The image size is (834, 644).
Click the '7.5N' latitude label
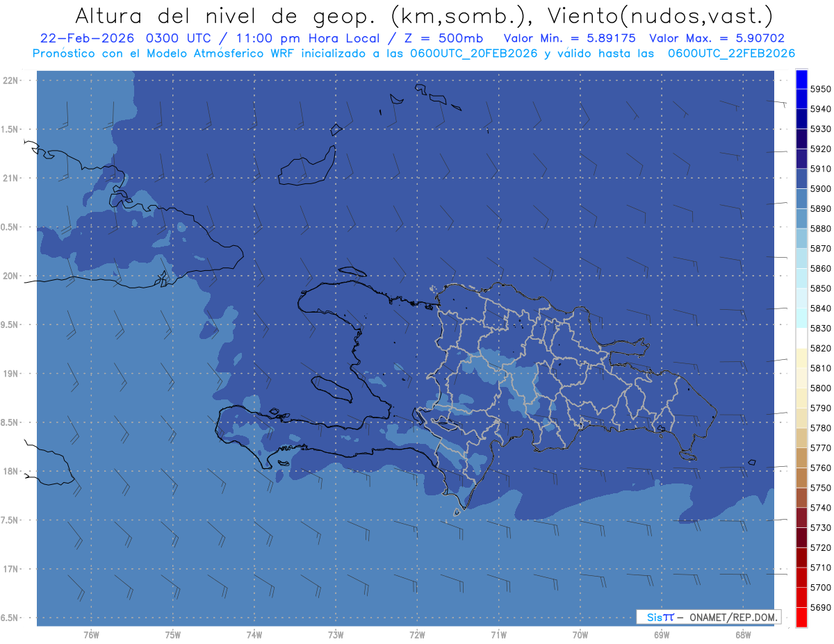click(10, 520)
